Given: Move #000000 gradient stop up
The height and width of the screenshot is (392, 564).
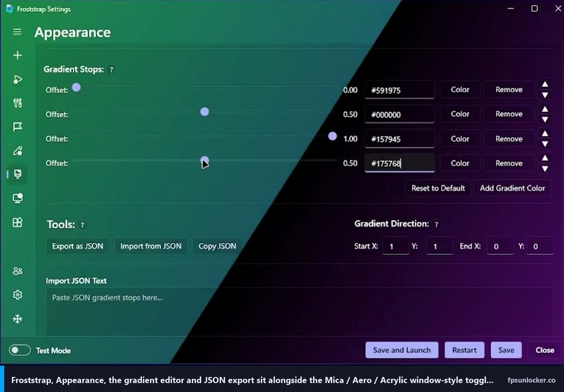Looking at the screenshot, I should 545,109.
